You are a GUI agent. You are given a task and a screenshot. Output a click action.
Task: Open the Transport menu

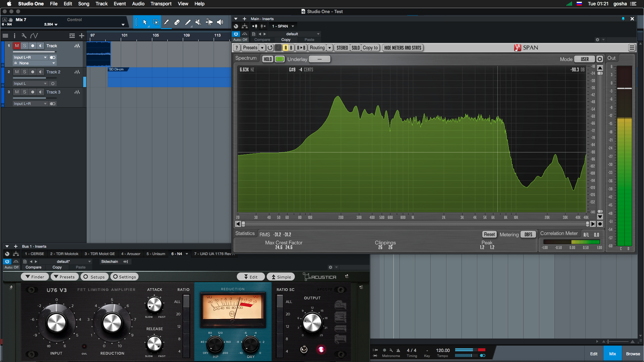(161, 4)
